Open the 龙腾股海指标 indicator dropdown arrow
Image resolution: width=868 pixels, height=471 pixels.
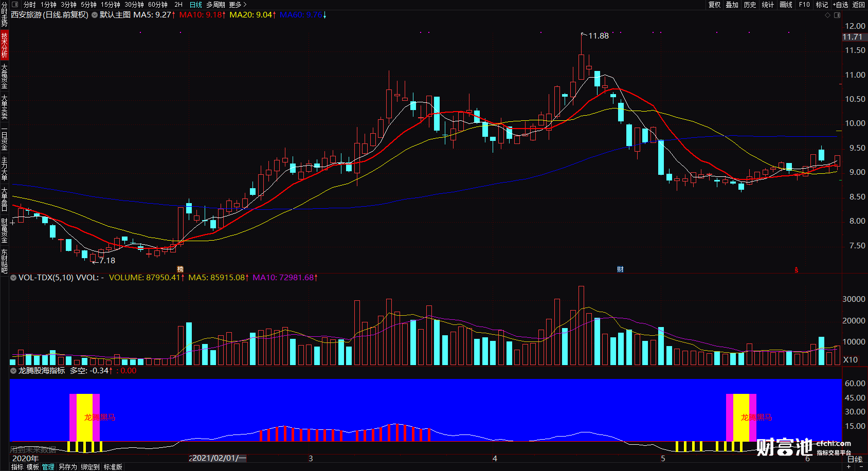click(x=13, y=371)
